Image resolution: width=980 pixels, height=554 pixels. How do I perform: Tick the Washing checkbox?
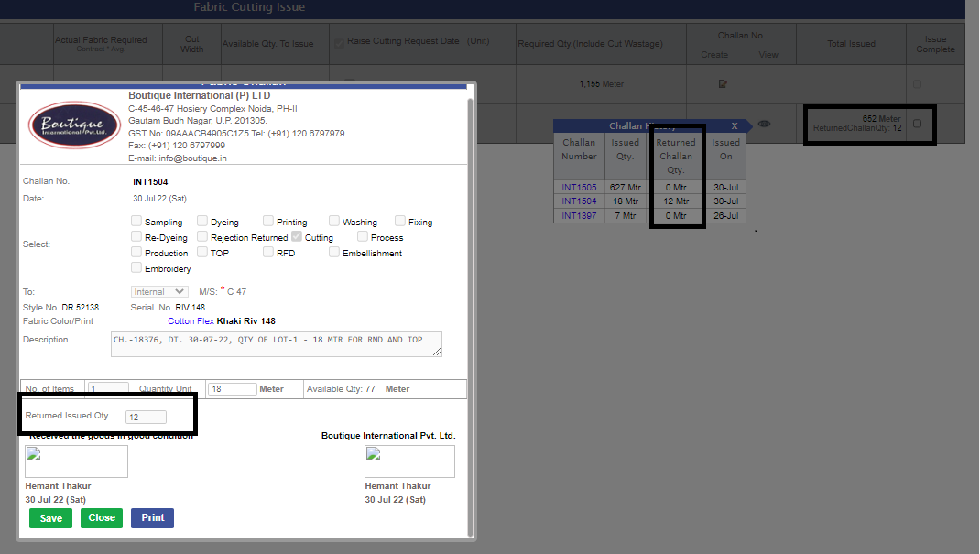(x=333, y=221)
